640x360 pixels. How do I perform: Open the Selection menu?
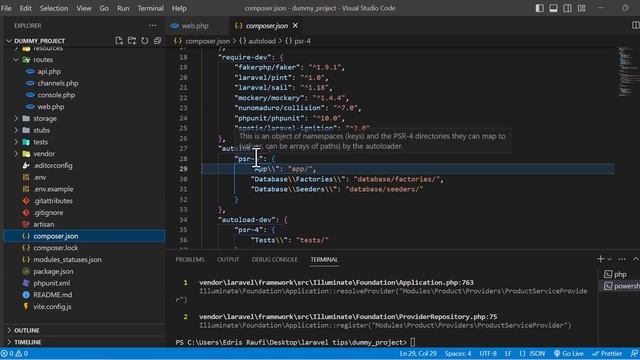(x=54, y=8)
